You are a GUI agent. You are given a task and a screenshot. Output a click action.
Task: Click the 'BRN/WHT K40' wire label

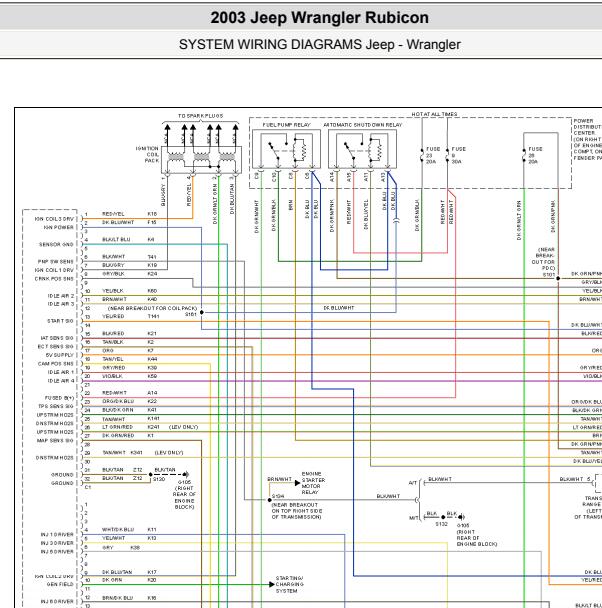coord(129,299)
